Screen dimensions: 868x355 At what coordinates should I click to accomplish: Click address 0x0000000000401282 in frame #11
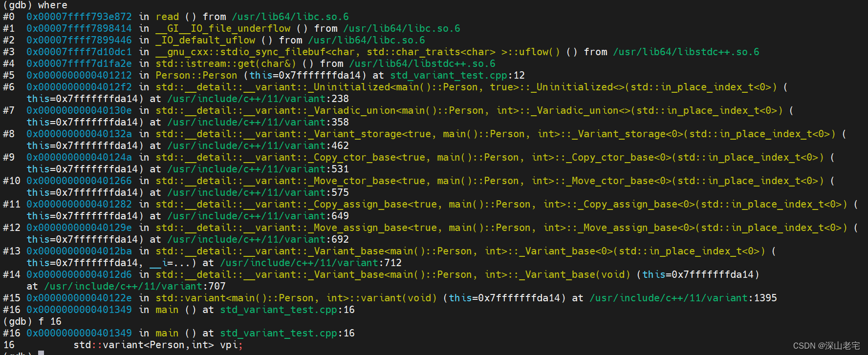tap(79, 204)
